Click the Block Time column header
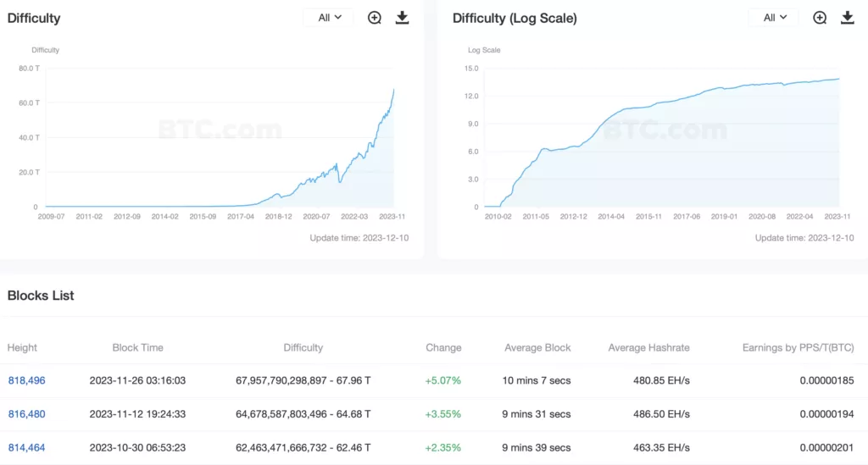 coord(138,348)
